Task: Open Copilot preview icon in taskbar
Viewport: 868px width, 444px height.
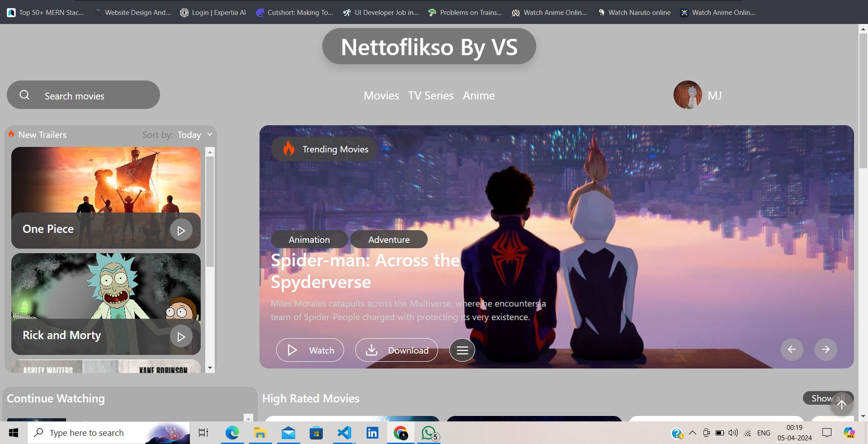Action: click(849, 433)
